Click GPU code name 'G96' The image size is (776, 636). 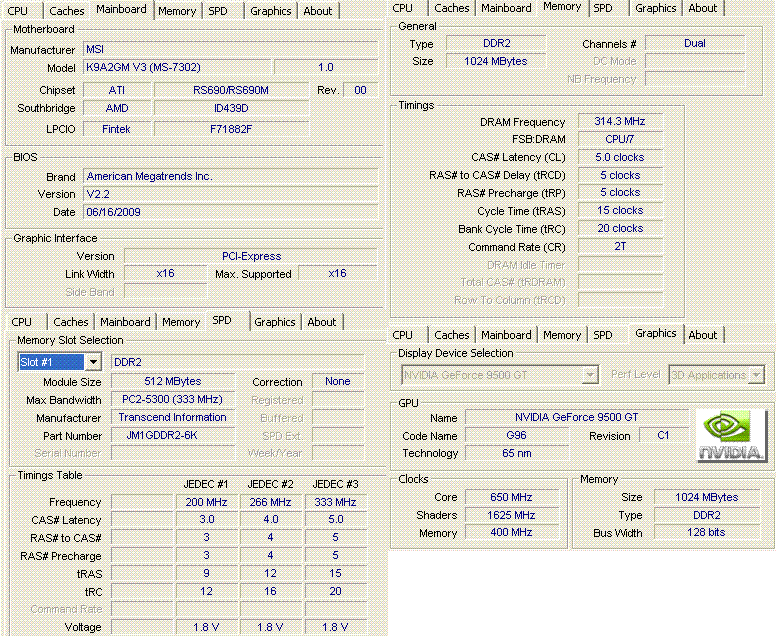tap(517, 435)
